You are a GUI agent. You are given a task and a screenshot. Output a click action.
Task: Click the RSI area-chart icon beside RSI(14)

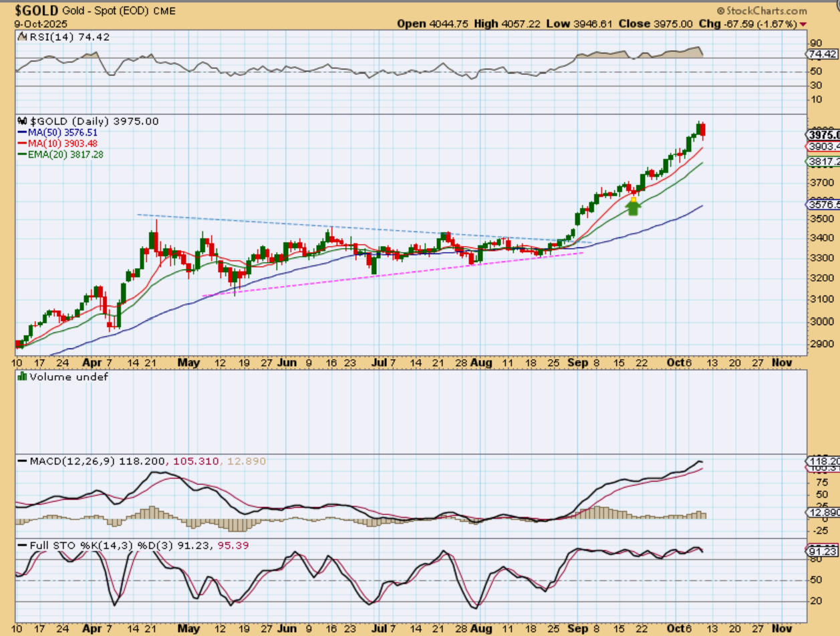(x=21, y=37)
